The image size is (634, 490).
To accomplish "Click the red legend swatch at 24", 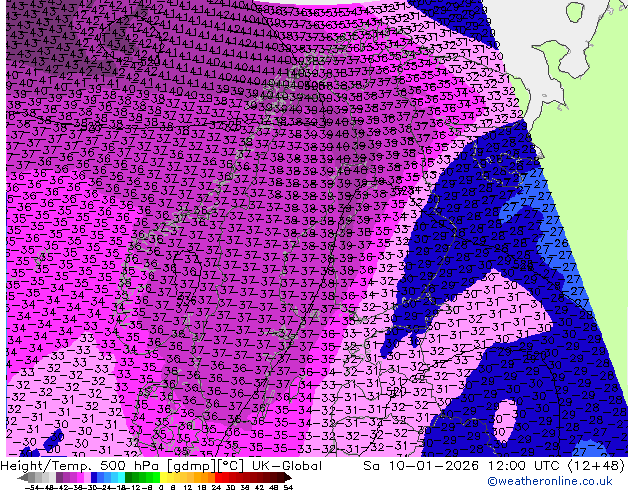I will 218,477.
